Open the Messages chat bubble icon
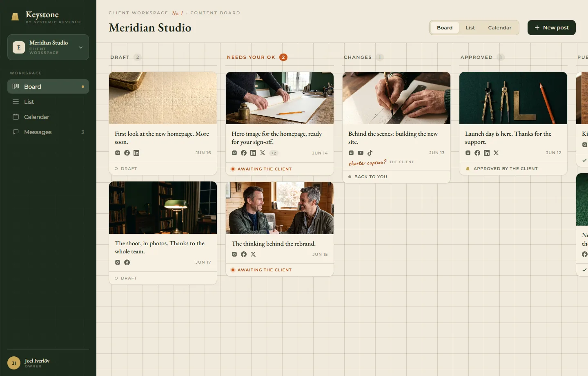This screenshot has height=376, width=588. coord(16,132)
